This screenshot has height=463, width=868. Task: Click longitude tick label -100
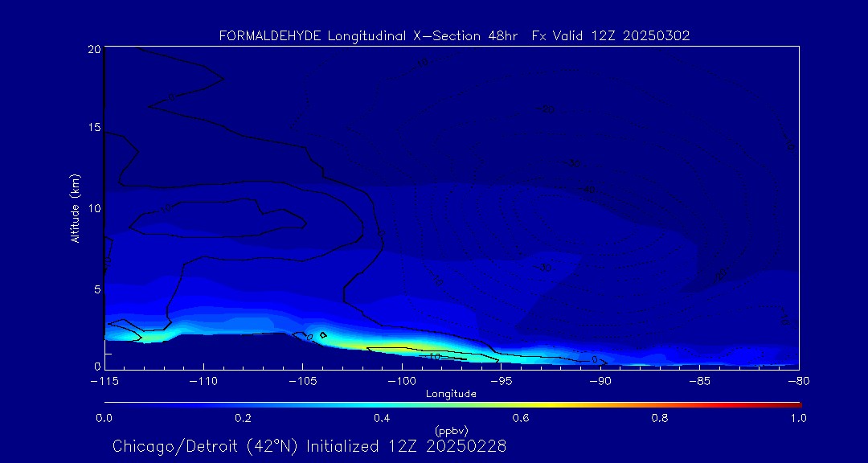[402, 381]
